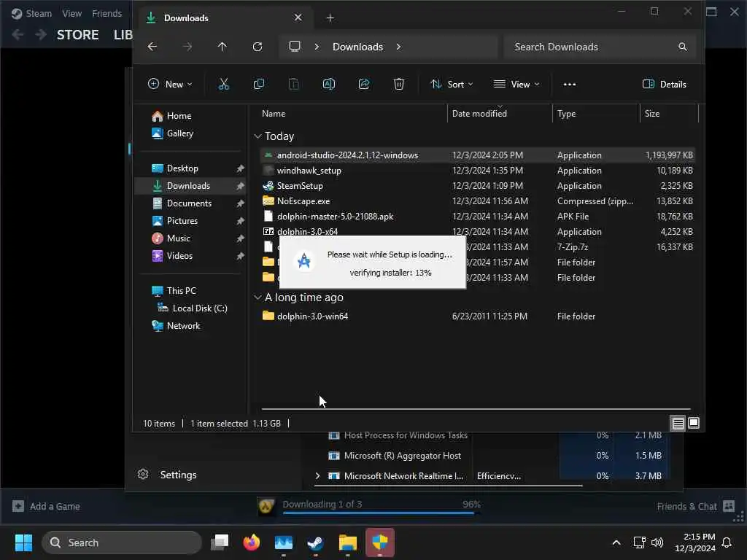
Task: Go back with Explorer's back arrow
Action: pos(152,47)
